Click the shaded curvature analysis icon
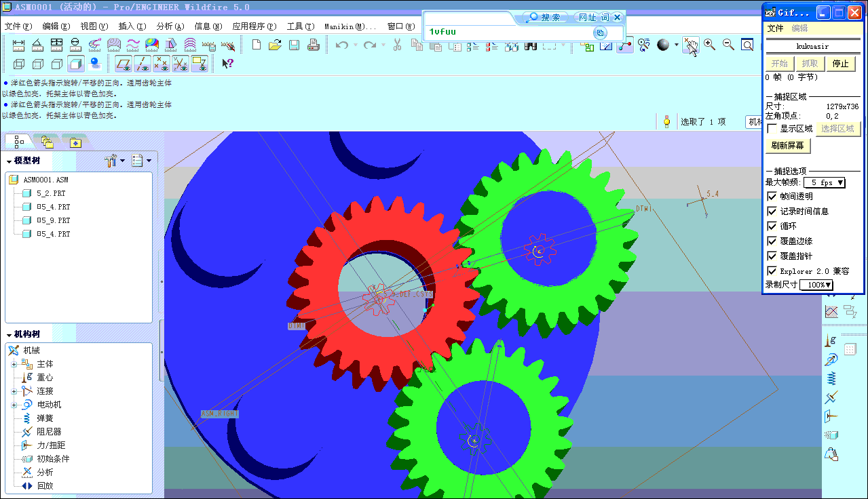868x499 pixels. [152, 45]
